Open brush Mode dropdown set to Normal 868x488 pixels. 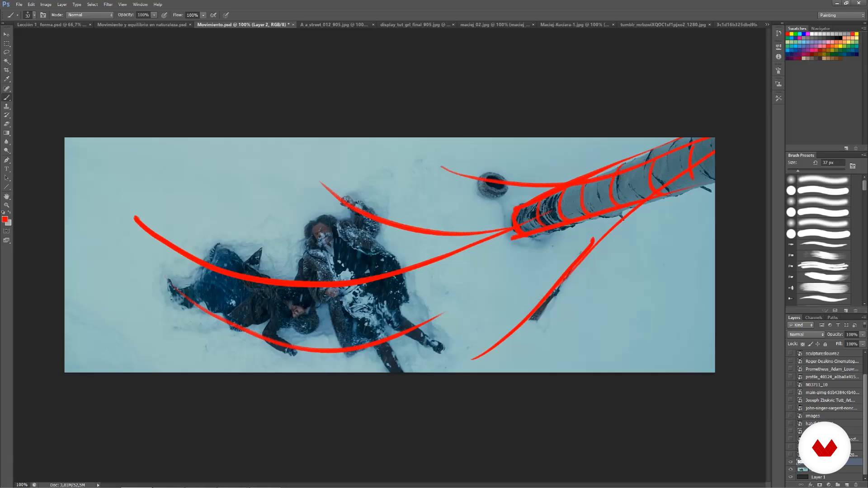pos(90,15)
